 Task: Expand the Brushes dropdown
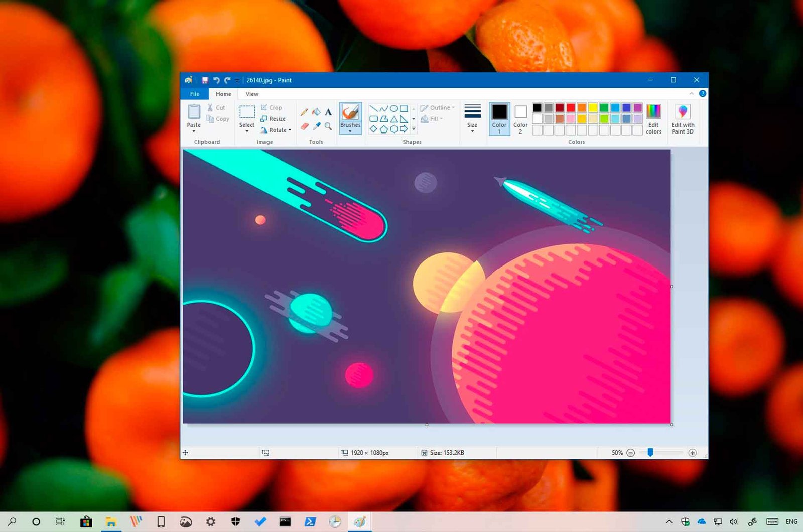350,131
